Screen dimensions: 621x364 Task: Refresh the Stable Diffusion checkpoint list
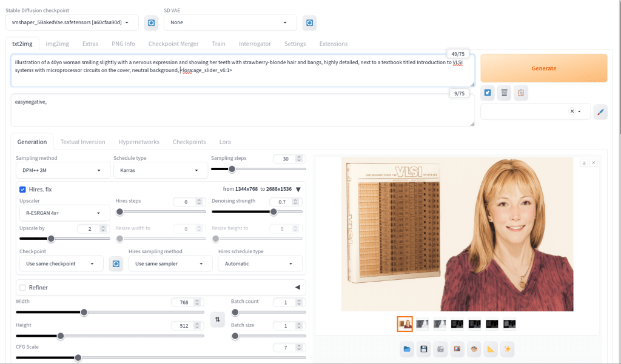point(151,22)
